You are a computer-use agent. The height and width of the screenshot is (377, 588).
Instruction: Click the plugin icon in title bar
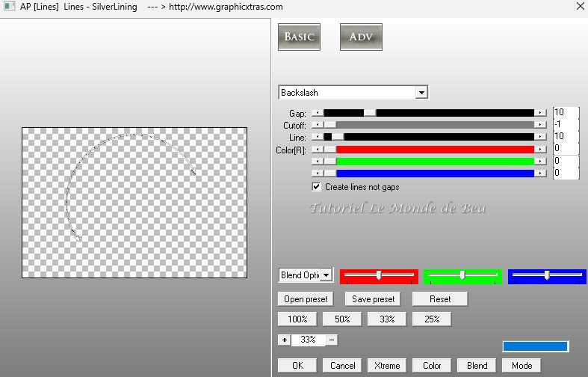[9, 6]
